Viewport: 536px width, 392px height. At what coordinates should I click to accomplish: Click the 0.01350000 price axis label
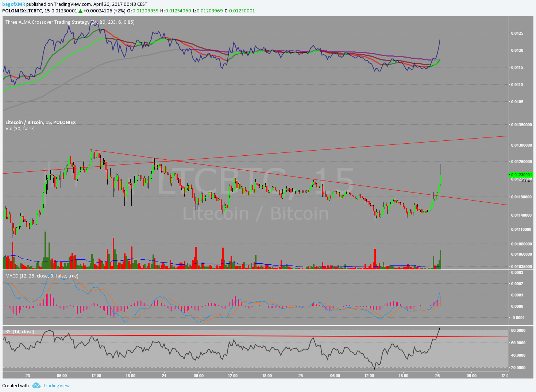pos(521,125)
